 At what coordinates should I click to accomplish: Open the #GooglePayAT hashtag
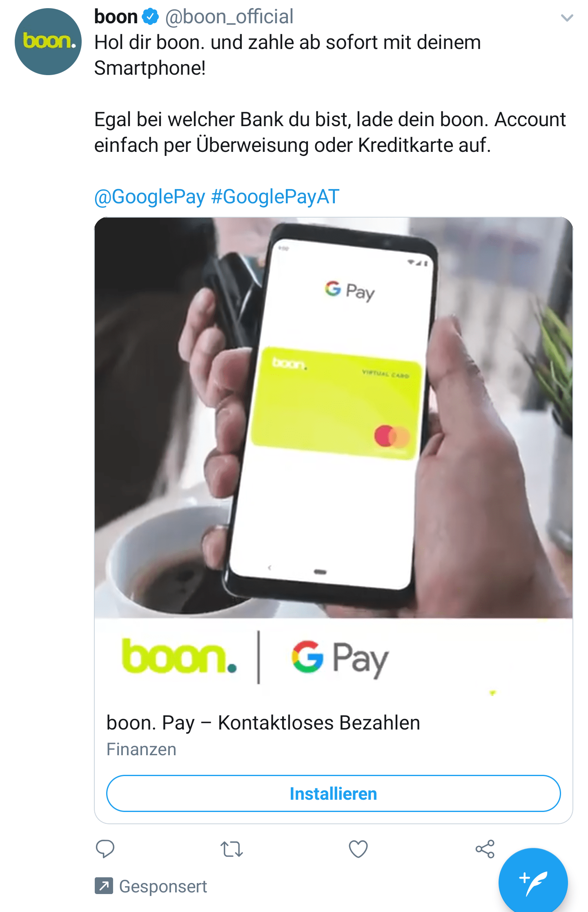(x=275, y=197)
